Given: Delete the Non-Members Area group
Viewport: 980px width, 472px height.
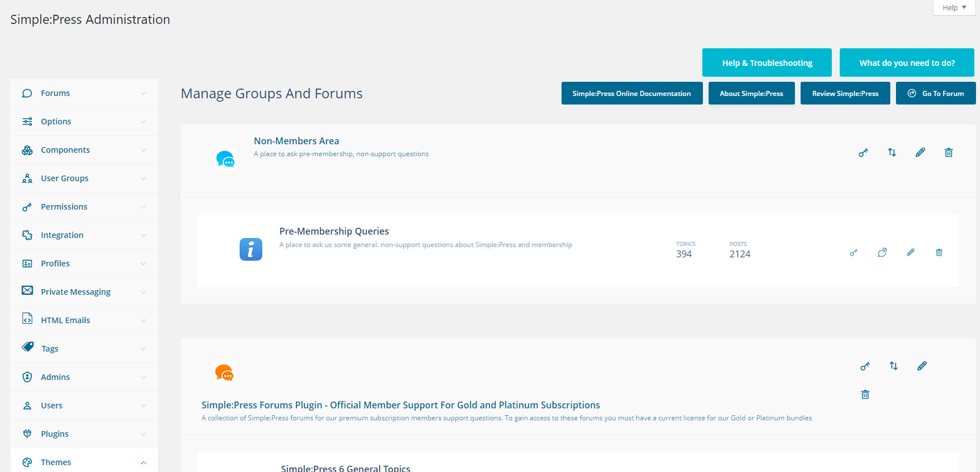Looking at the screenshot, I should tap(948, 152).
